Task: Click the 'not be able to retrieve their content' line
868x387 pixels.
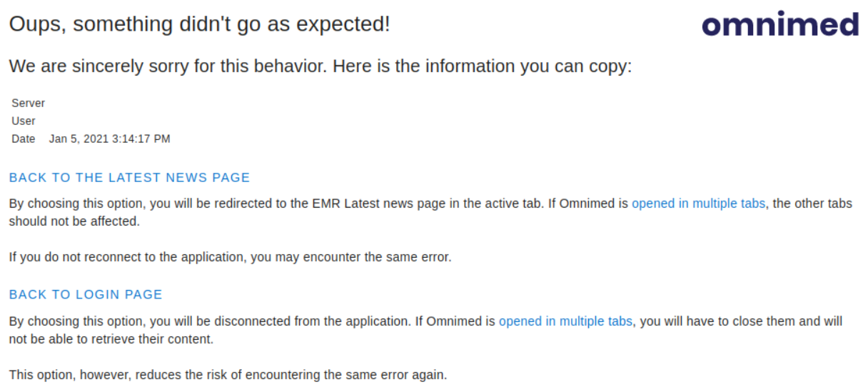Action: pyautogui.click(x=111, y=339)
